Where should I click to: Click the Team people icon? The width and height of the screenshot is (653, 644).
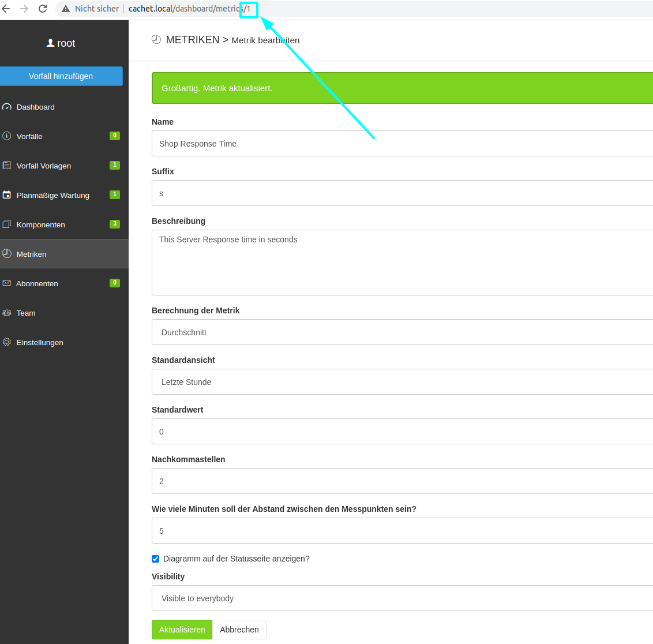point(7,313)
